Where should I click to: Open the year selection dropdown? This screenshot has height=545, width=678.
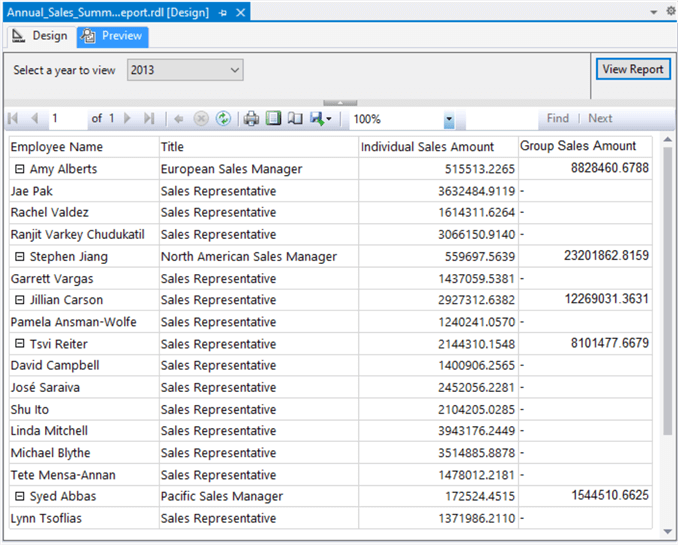tap(185, 70)
